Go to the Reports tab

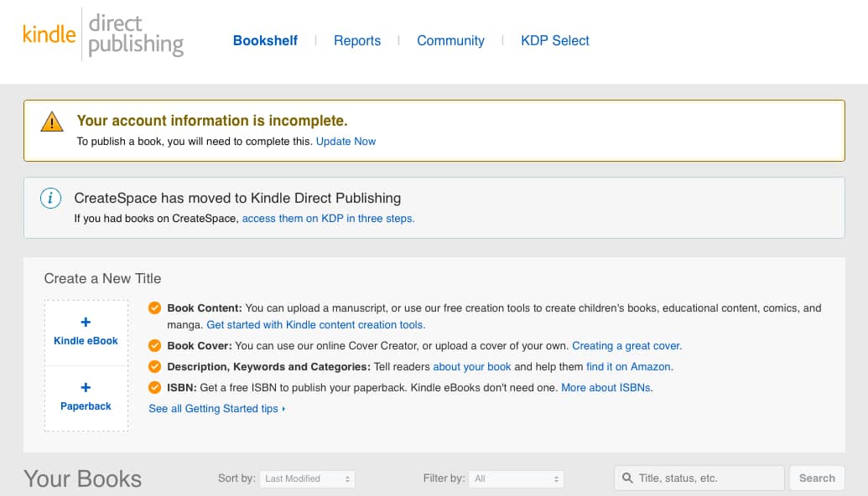[x=357, y=40]
